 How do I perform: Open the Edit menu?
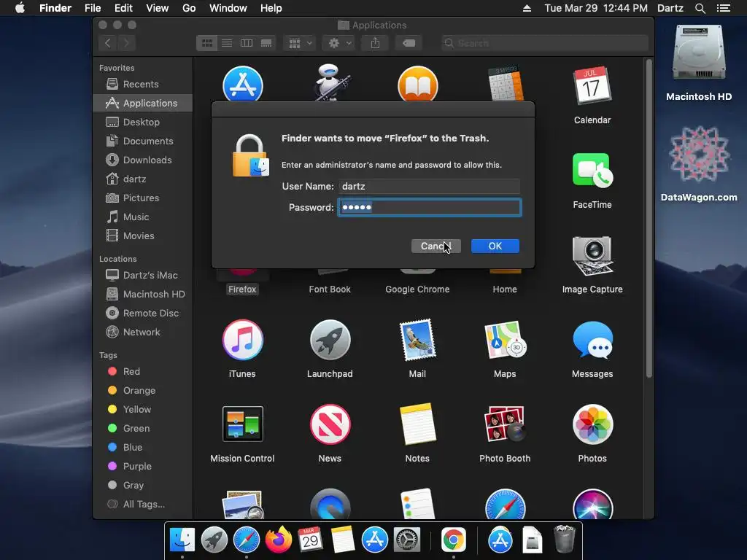[x=123, y=8]
